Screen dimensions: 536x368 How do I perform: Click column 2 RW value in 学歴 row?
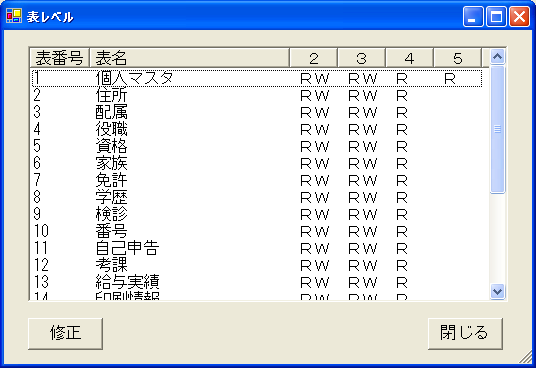[x=314, y=198]
